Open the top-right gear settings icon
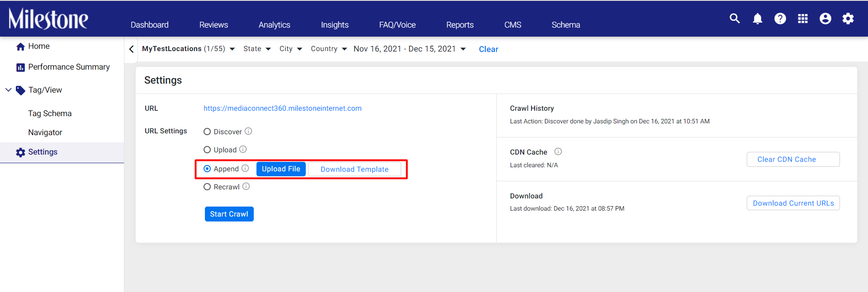This screenshot has width=868, height=292. tap(848, 19)
